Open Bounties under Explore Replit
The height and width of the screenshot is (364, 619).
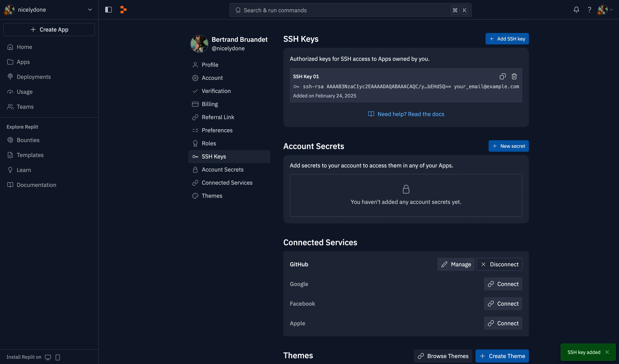[49, 140]
